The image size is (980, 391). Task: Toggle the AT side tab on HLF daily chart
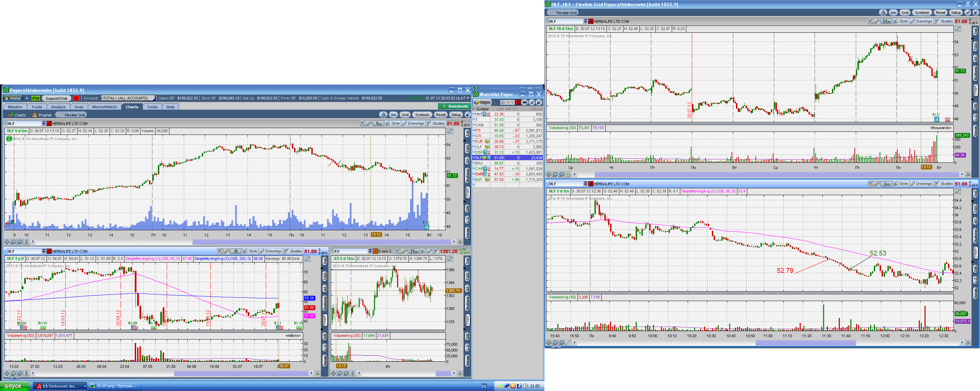coord(325,289)
